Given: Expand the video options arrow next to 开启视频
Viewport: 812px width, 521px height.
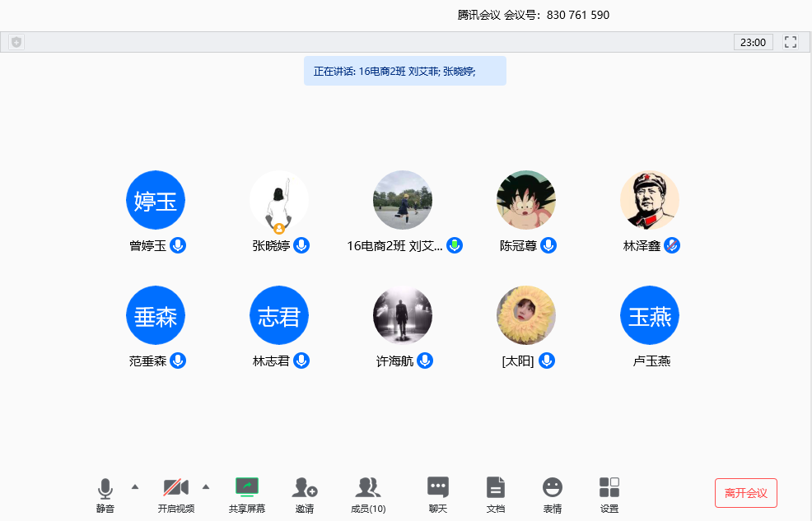Looking at the screenshot, I should (206, 486).
